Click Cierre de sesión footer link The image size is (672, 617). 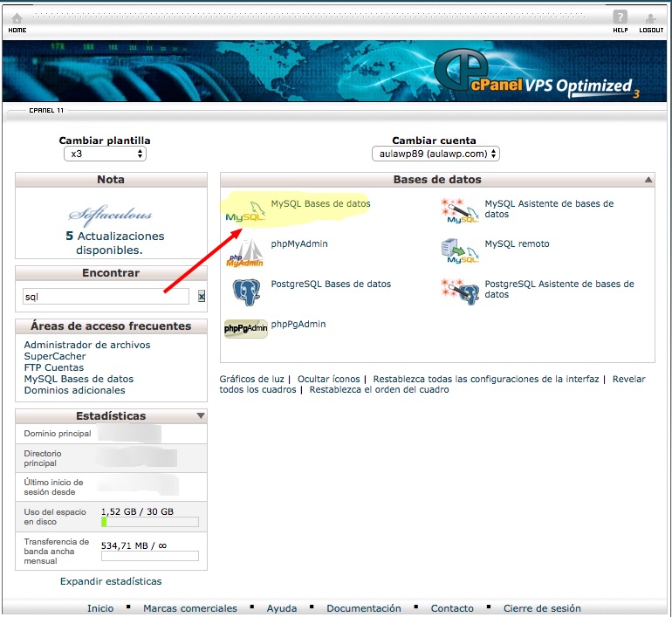coord(542,608)
